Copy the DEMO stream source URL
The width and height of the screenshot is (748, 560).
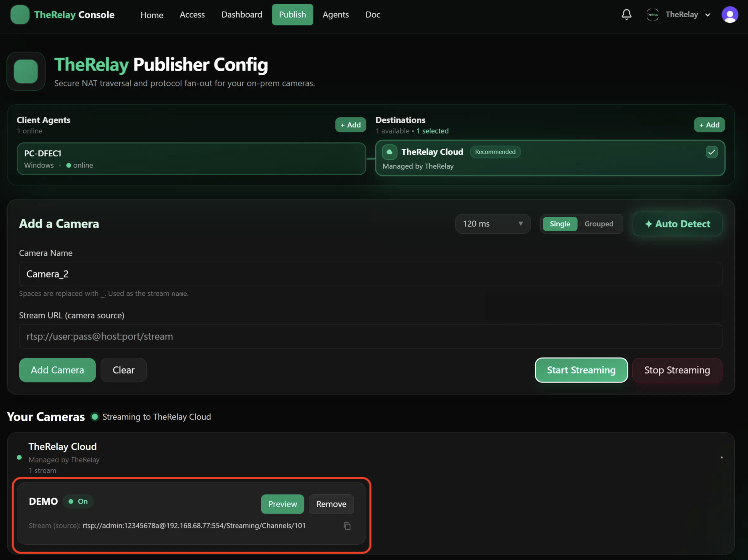(347, 526)
